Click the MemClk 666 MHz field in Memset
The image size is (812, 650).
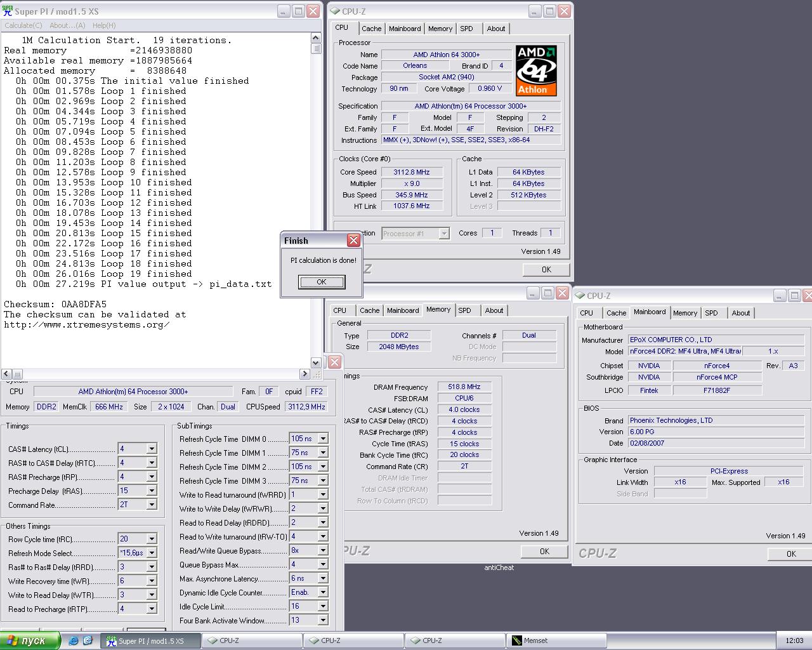pyautogui.click(x=108, y=407)
